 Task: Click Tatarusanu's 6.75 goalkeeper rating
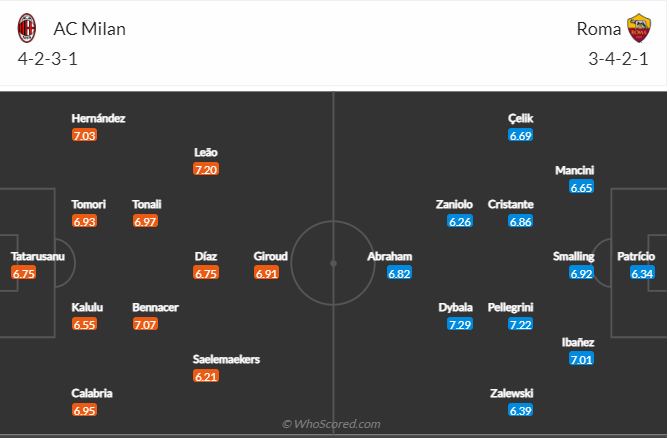point(23,272)
